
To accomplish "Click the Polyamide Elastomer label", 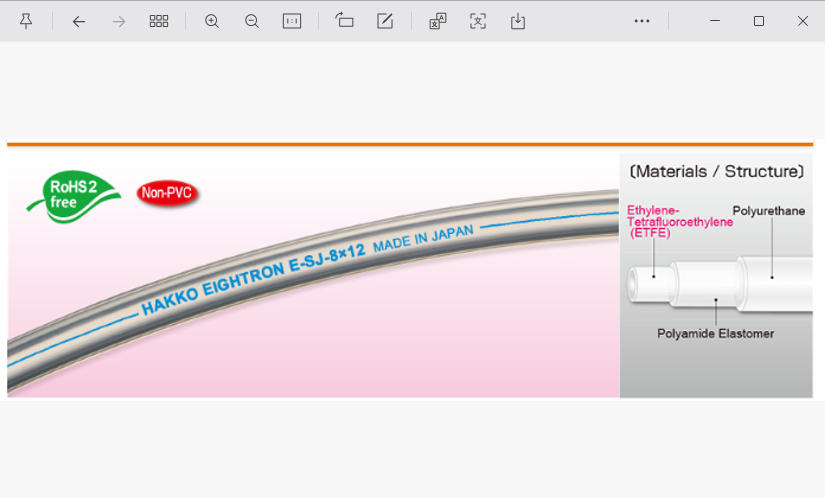I will pos(716,333).
